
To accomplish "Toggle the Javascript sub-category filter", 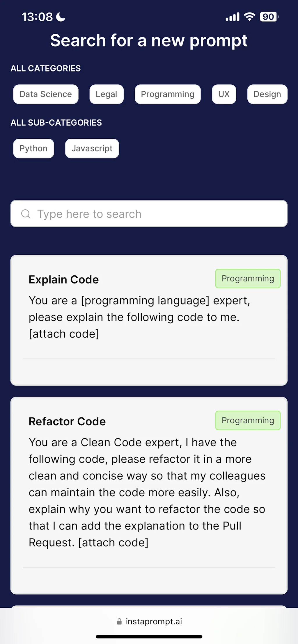I will tap(92, 148).
